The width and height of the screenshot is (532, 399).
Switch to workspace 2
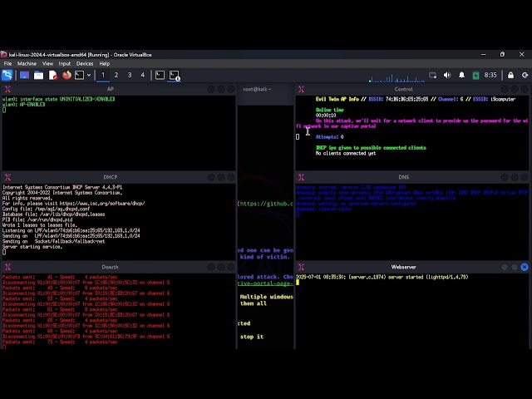click(116, 75)
